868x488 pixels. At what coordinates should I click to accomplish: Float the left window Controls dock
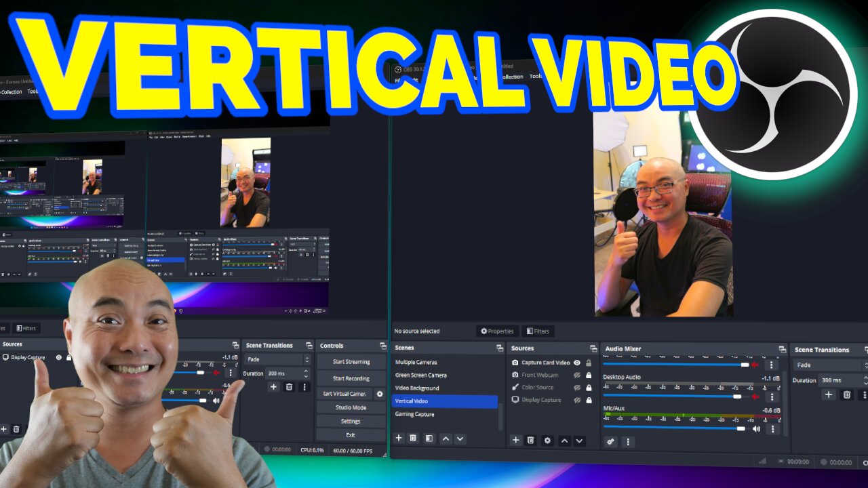pos(383,346)
